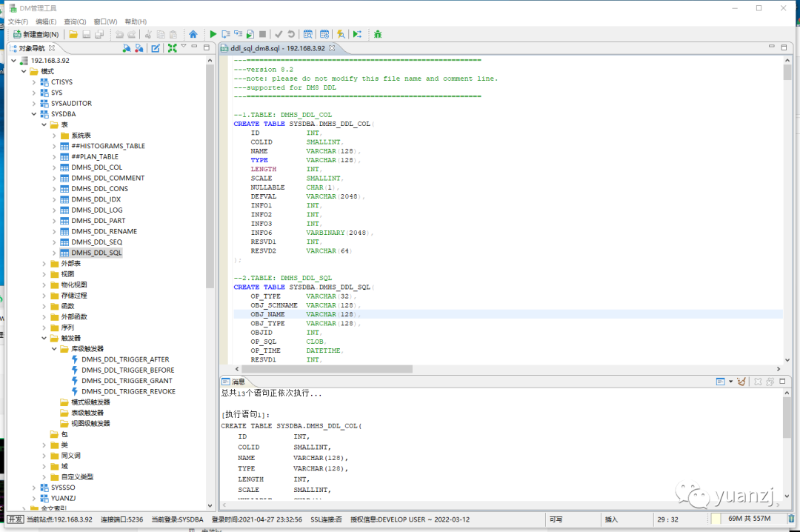
Task: Click the Commit checkmark toolbar icon
Action: (279, 34)
